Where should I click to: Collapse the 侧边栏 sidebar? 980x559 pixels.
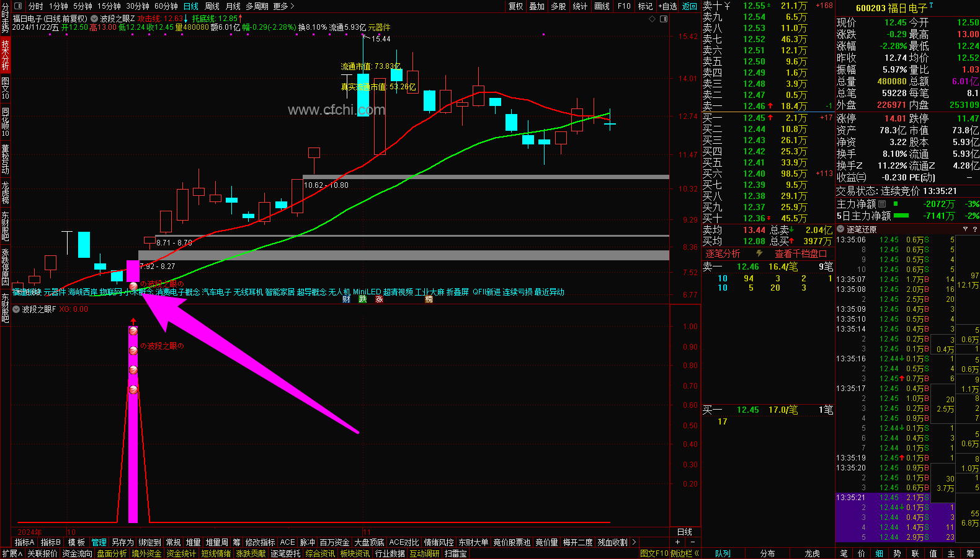coord(685,553)
